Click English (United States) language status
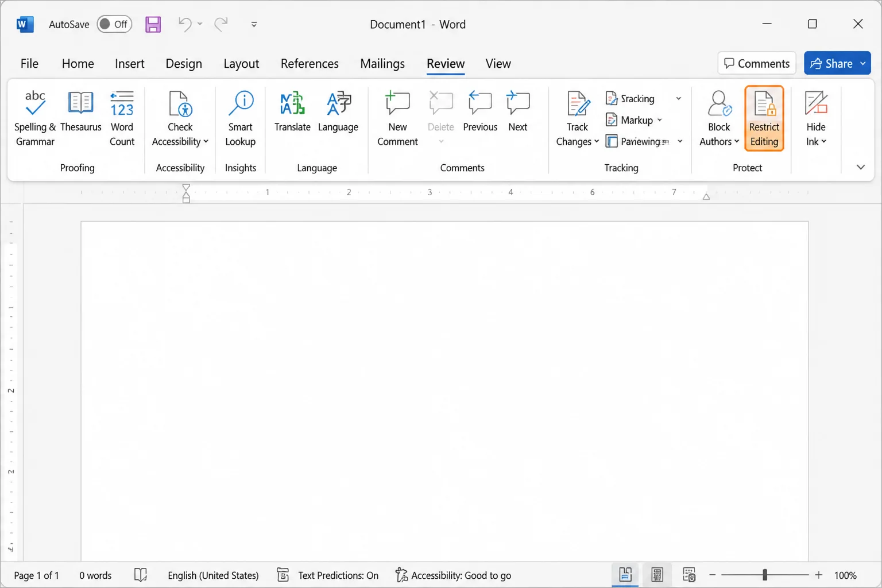882x588 pixels. 213,575
